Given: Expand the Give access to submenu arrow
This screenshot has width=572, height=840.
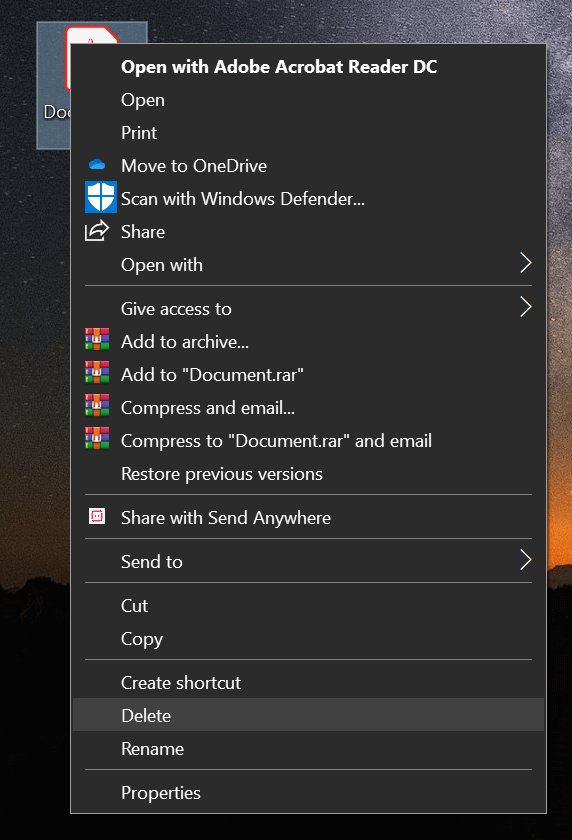Looking at the screenshot, I should pyautogui.click(x=525, y=307).
